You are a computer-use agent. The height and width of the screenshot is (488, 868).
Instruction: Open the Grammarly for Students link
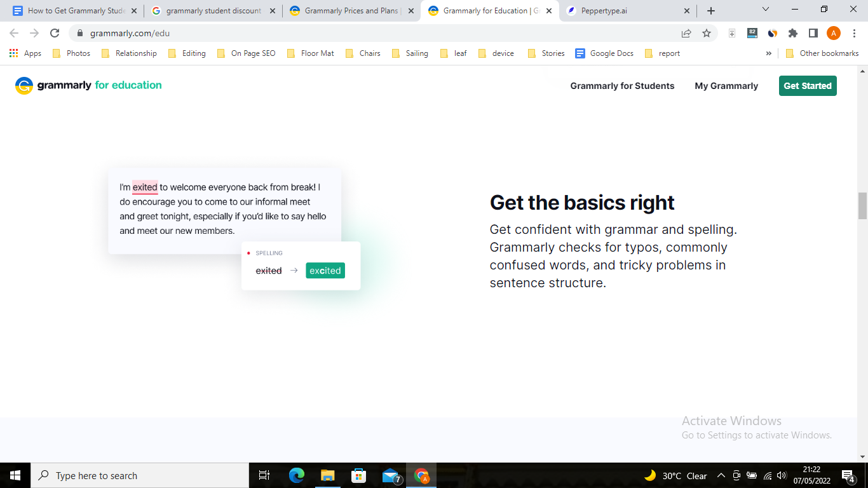[622, 86]
